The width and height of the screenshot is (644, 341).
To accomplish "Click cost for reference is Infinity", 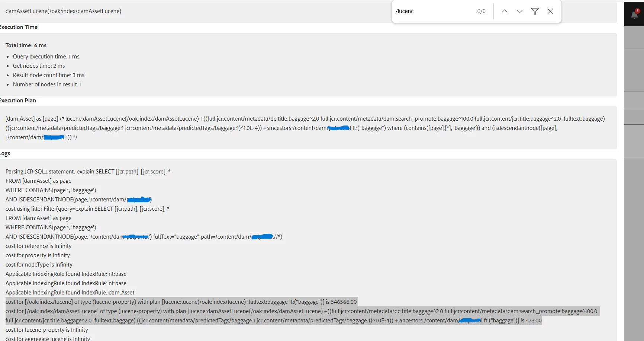I will point(38,246).
